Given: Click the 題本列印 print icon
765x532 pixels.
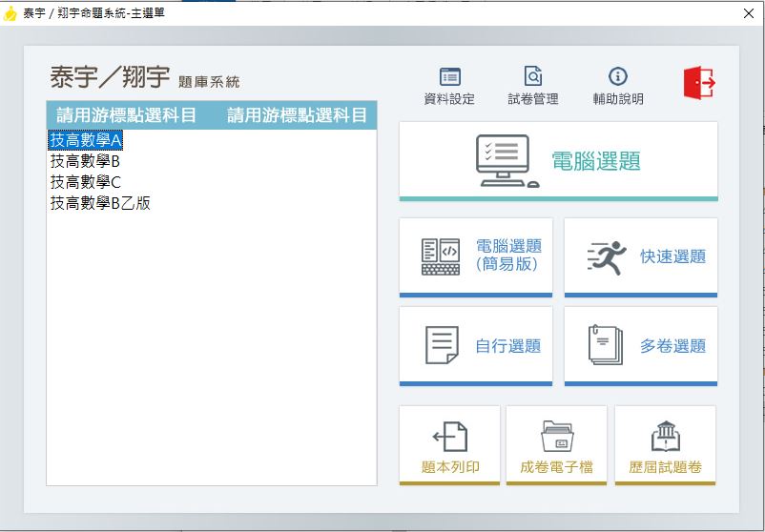Looking at the screenshot, I should pos(450,437).
